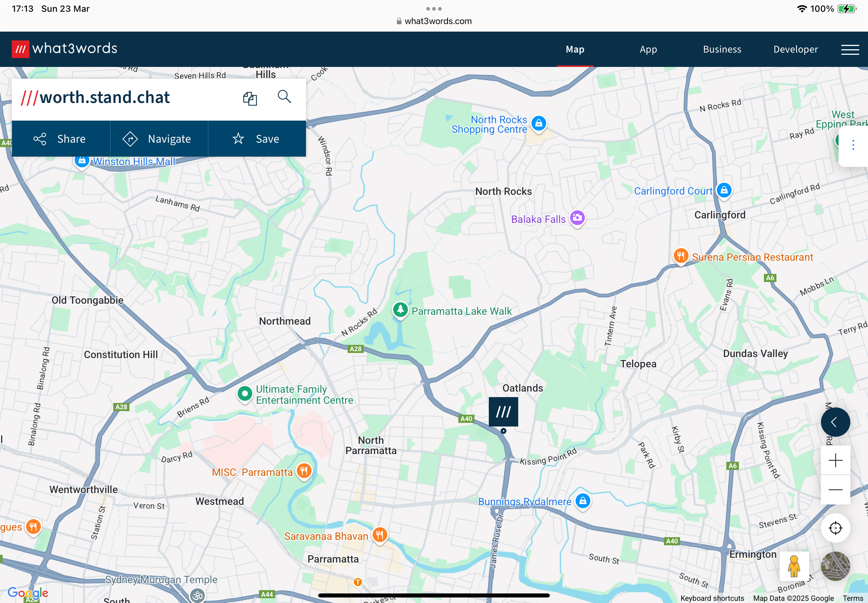Select Surena Persian Restaurant pin
The width and height of the screenshot is (868, 603).
point(680,256)
